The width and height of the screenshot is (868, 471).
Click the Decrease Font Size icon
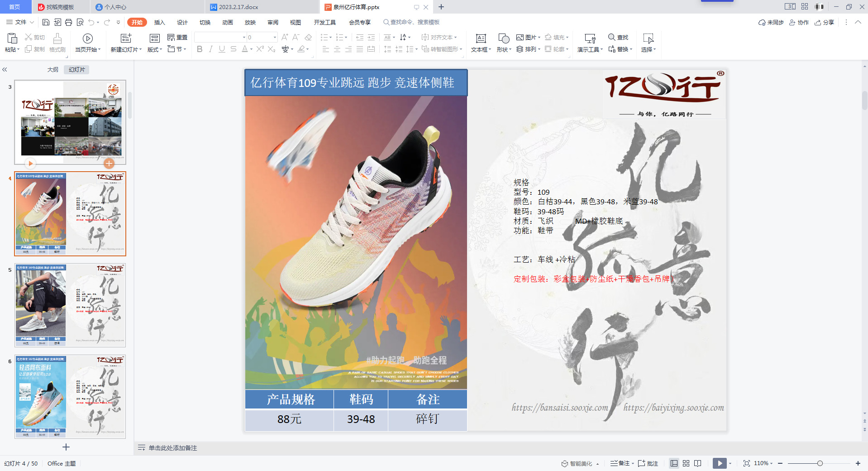[296, 37]
